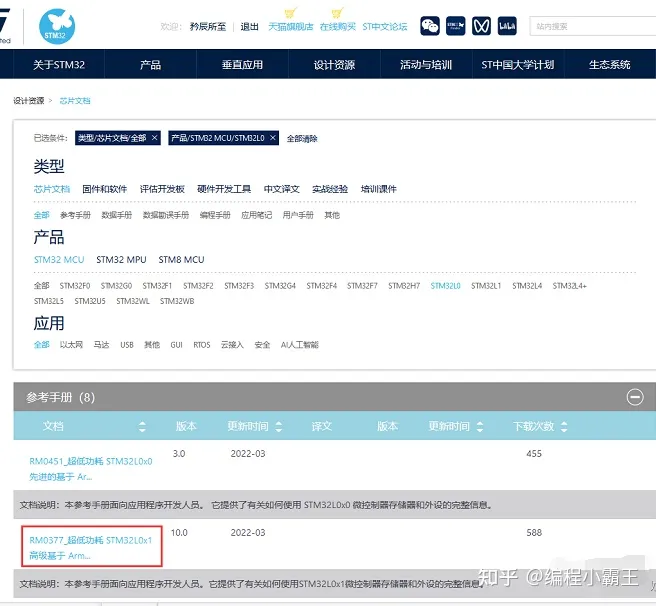Viewport: 656px width, 606px height.
Task: Open the 在线购买 link
Action: point(338,27)
